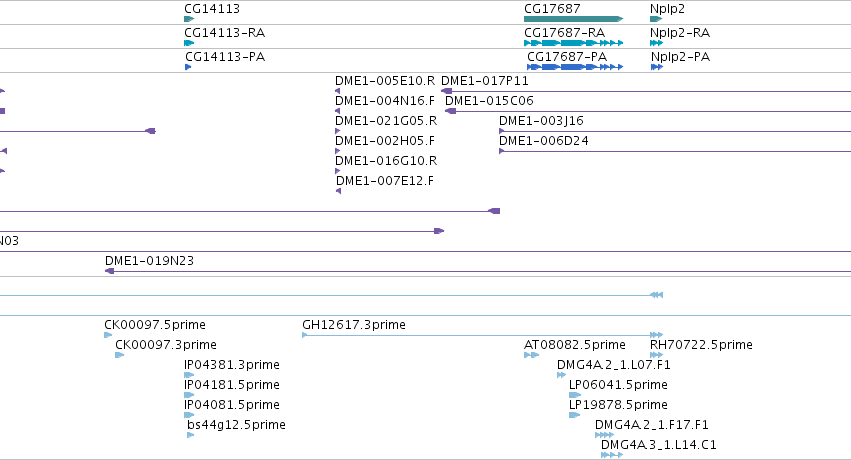This screenshot has height=460, width=851.
Task: Click the DMG4A.2_1.L07.F1 label
Action: [613, 365]
